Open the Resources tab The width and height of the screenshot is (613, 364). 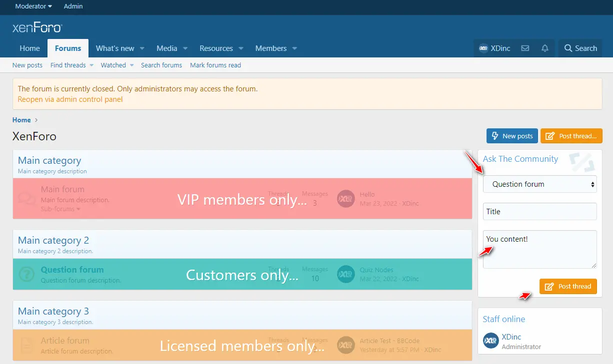216,48
